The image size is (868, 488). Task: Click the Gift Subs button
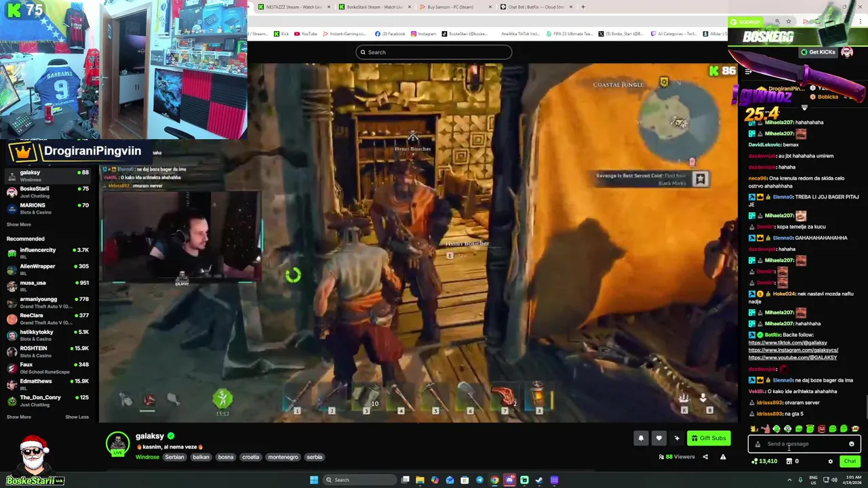coord(709,439)
